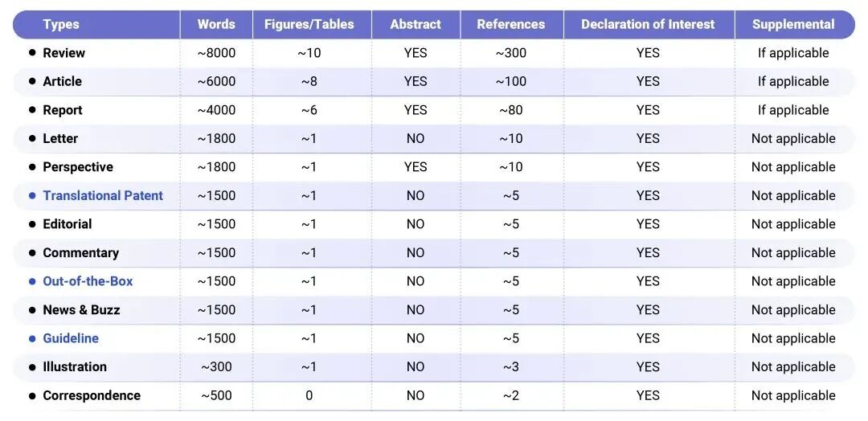Click the Supplemental column header

click(793, 24)
